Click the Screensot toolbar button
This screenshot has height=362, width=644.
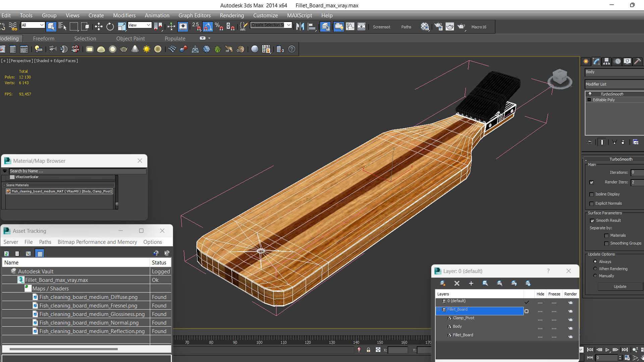click(381, 27)
